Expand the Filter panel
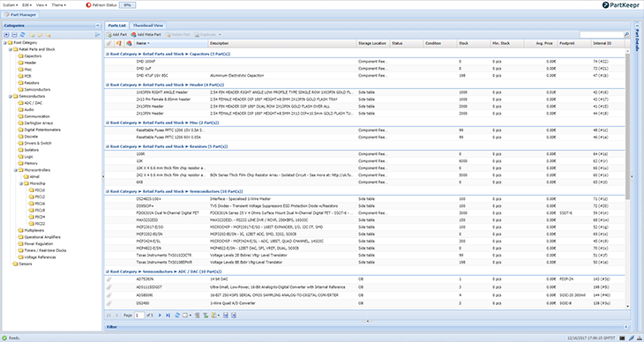The image size is (644, 342). pyautogui.click(x=626, y=327)
